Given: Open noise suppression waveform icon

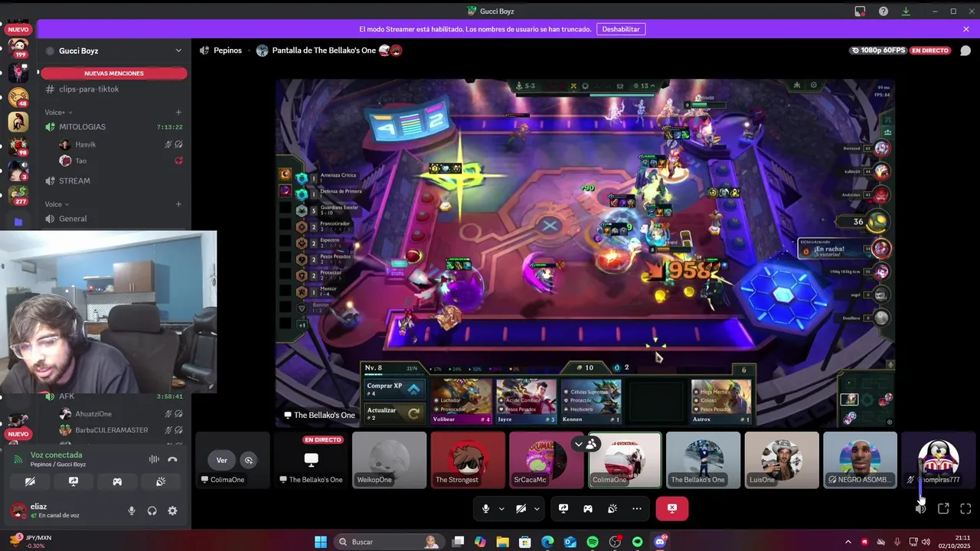Looking at the screenshot, I should pyautogui.click(x=154, y=459).
